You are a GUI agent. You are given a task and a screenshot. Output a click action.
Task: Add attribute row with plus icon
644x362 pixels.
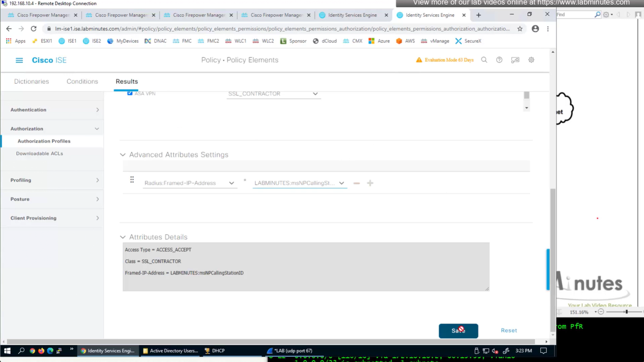(x=370, y=183)
